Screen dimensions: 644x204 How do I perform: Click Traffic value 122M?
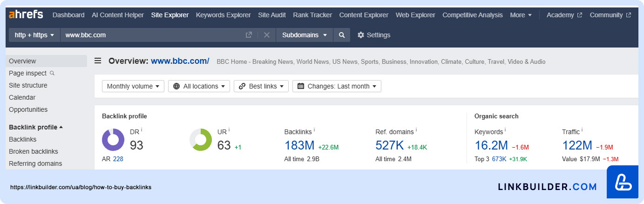click(577, 145)
